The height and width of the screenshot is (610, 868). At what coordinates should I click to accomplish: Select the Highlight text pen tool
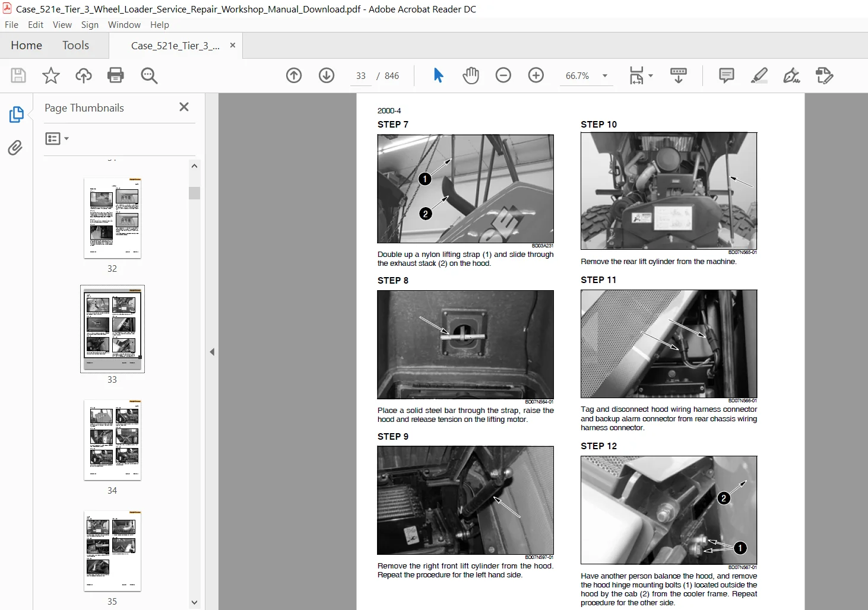[x=759, y=75]
